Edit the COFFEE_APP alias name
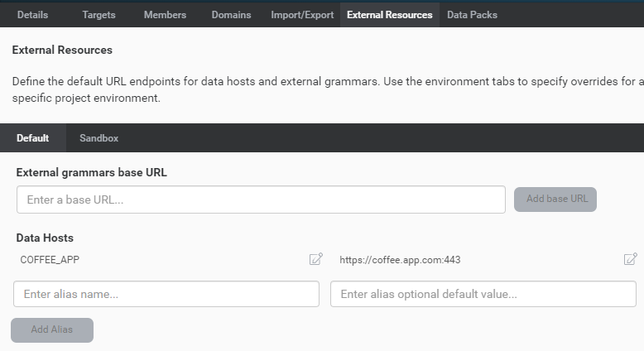Screen dimensions: 644x351 coord(315,259)
